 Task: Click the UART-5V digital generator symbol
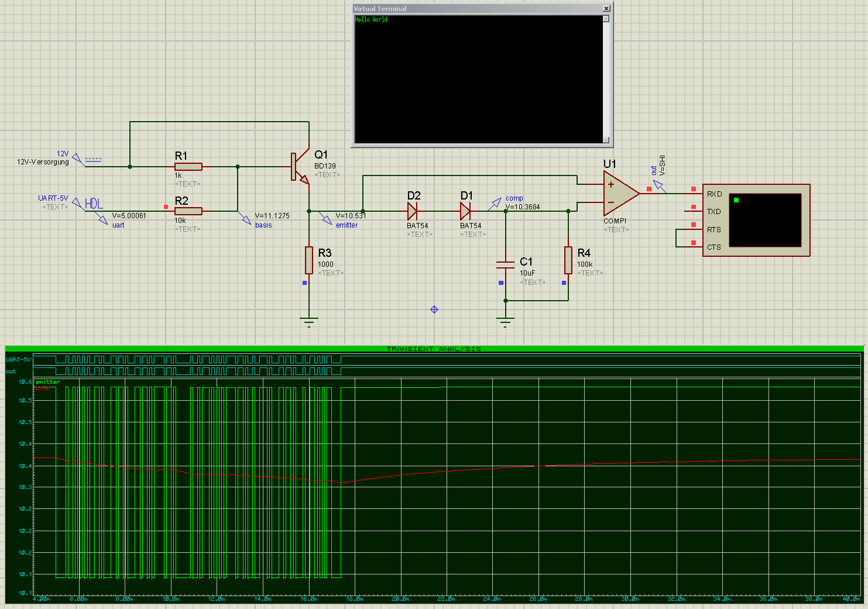(94, 204)
